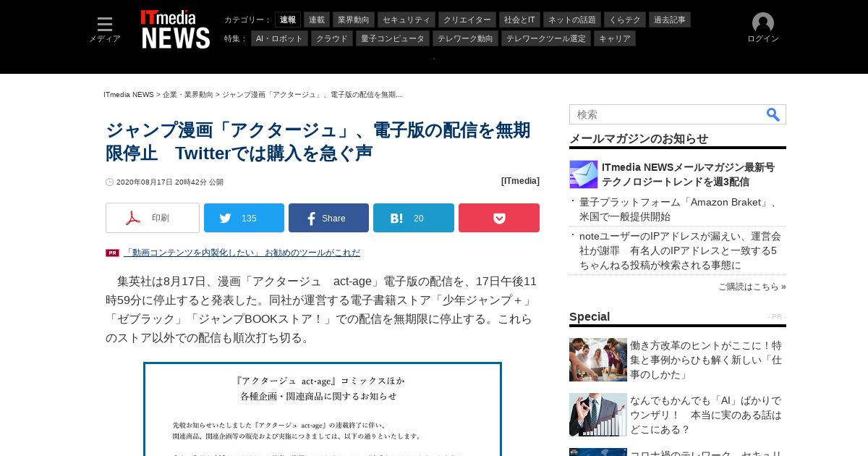Click the article headline ジャンプ漫画「アクタージュ」
The image size is (868, 456).
click(x=318, y=142)
